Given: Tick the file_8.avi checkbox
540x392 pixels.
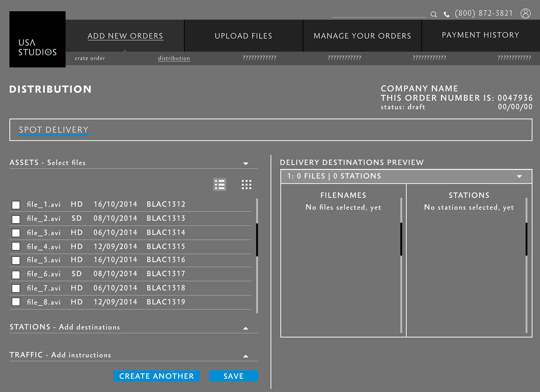Looking at the screenshot, I should tap(16, 302).
